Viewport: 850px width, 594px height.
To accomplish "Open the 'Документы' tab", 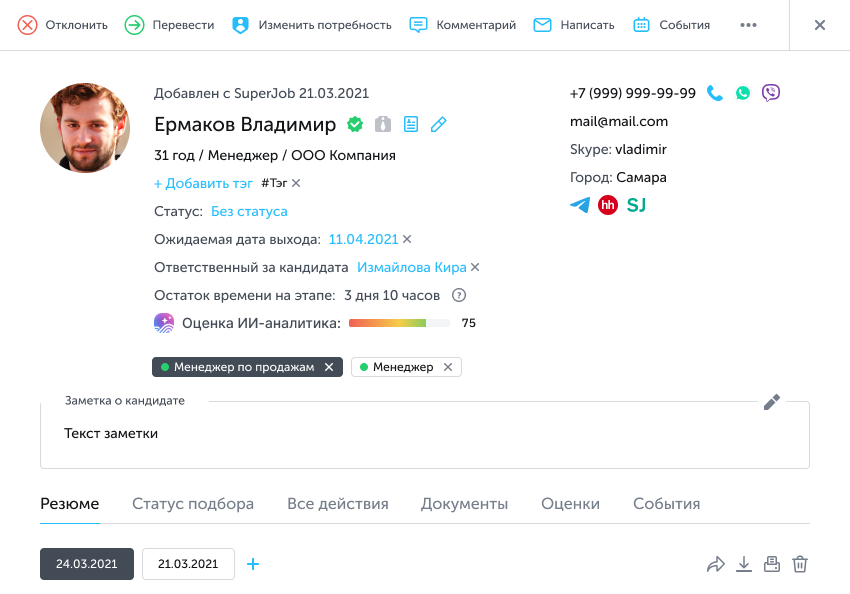I will tap(464, 504).
